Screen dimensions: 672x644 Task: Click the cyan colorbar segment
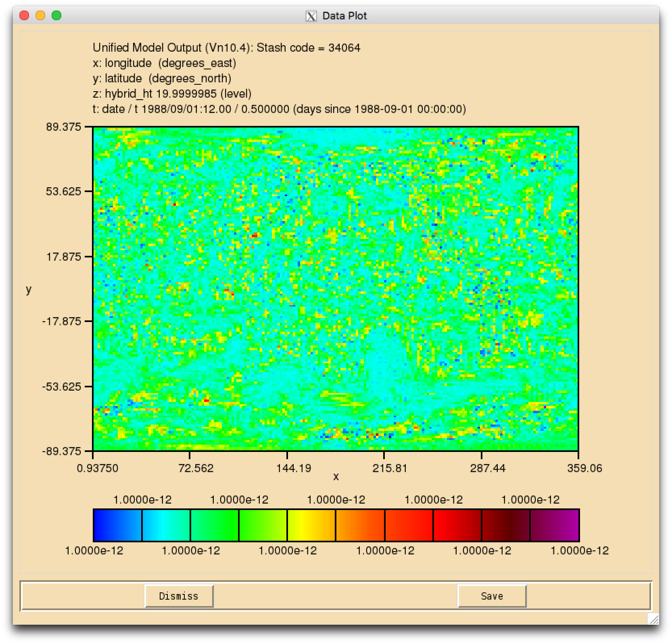166,525
